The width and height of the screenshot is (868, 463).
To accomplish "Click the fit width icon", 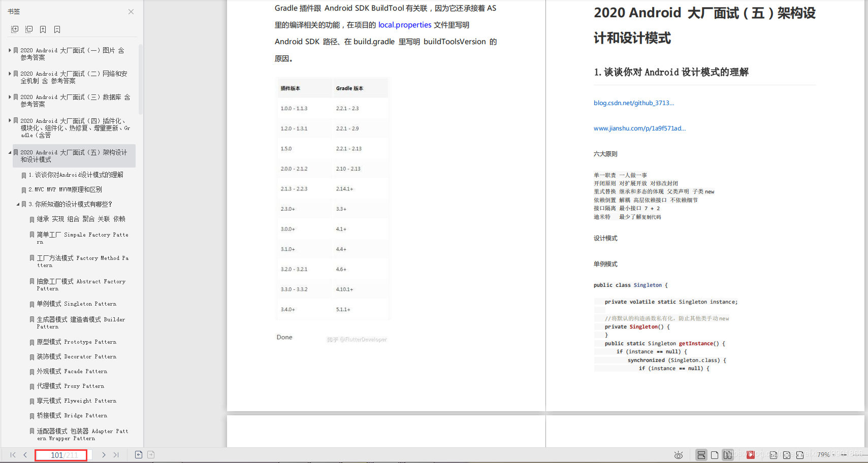I will tap(800, 455).
